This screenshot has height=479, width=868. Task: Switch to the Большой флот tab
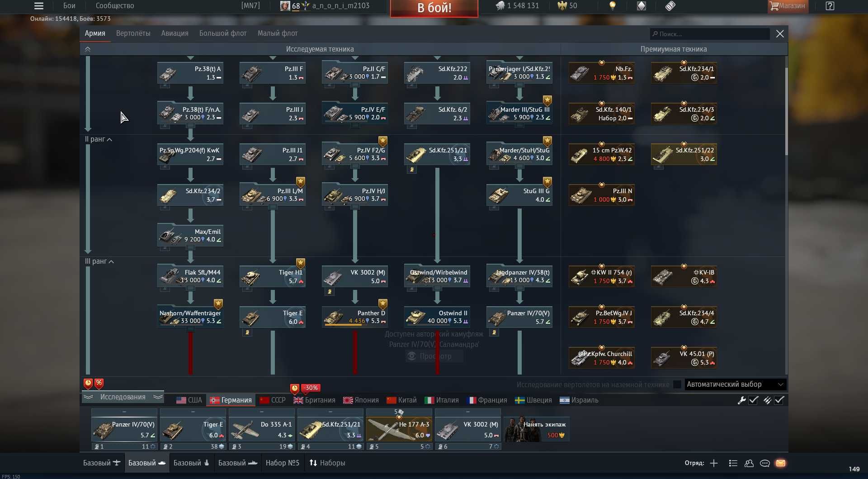[x=223, y=33]
